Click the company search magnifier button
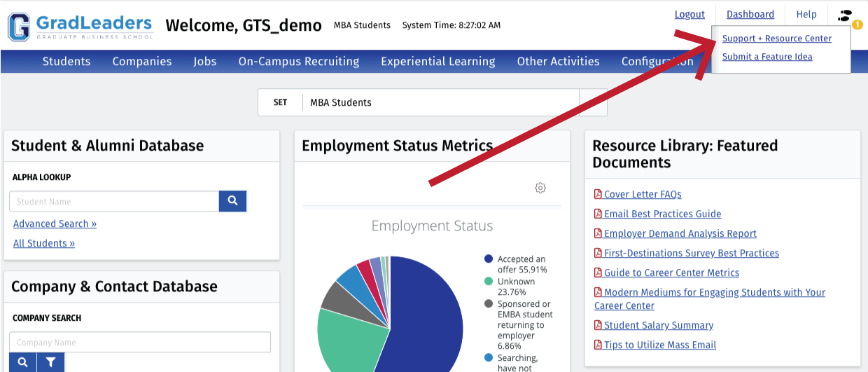This screenshot has height=372, width=868. (x=23, y=362)
